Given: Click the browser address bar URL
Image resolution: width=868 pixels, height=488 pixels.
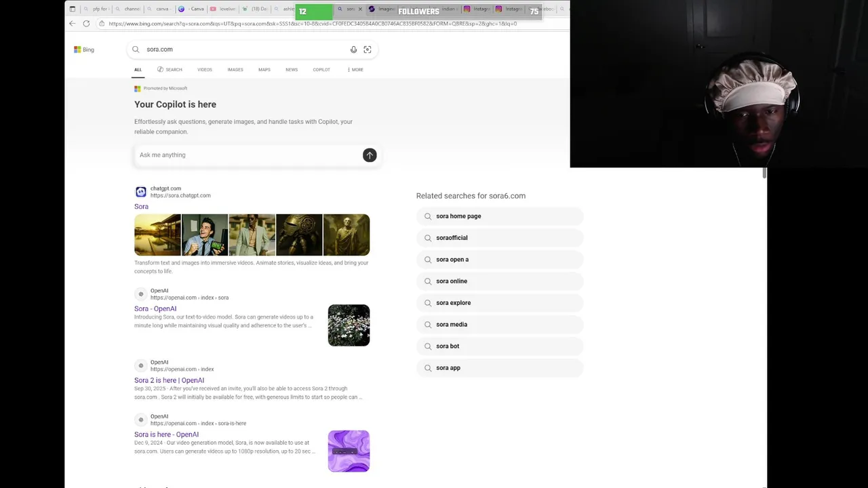Looking at the screenshot, I should 313,24.
